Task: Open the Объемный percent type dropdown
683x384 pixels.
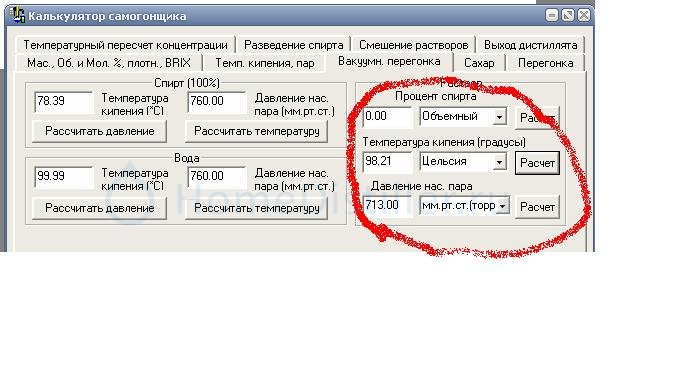Action: (500, 117)
